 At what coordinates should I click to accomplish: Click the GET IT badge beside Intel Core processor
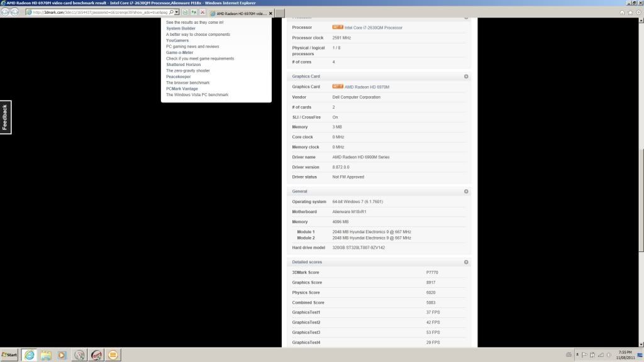click(338, 27)
